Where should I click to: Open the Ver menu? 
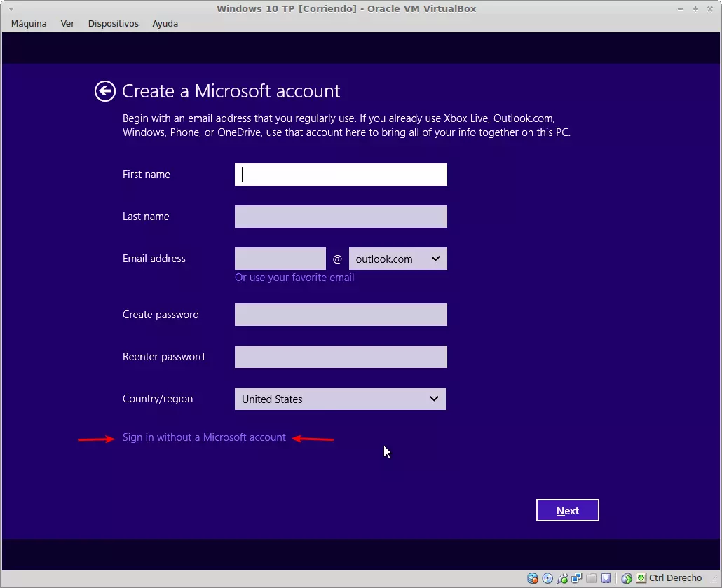click(67, 23)
